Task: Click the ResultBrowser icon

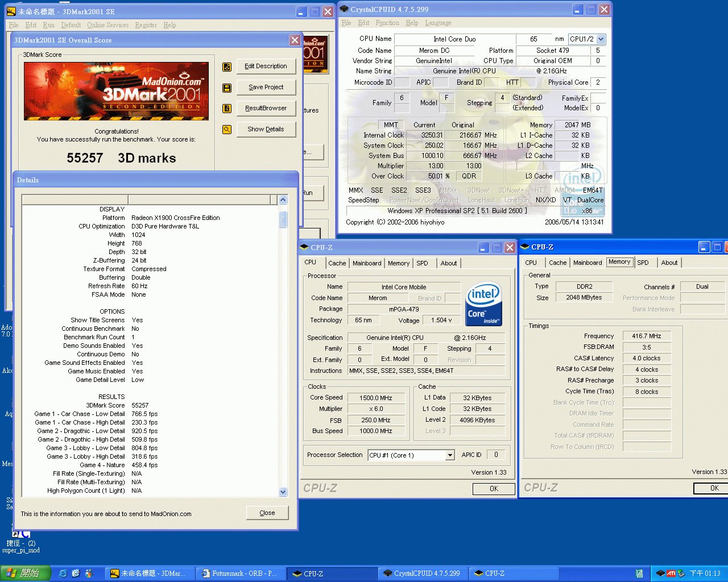Action: point(227,109)
